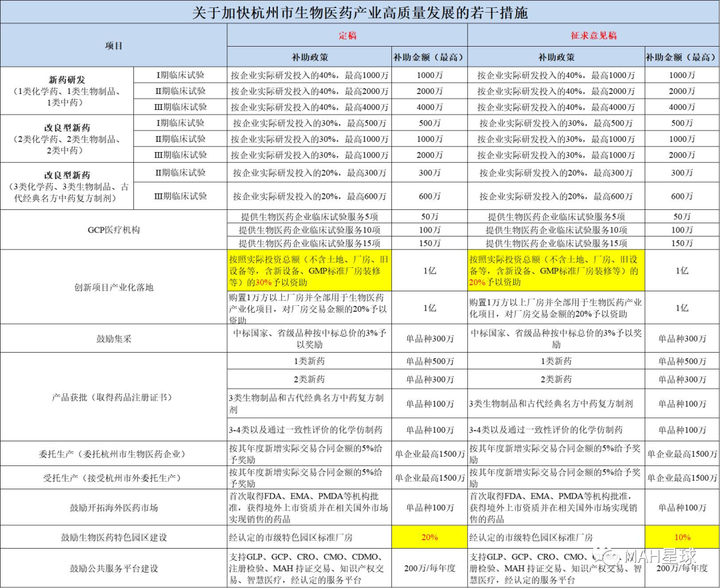Click the GCP医疗机构 row label
The width and height of the screenshot is (720, 588).
click(x=114, y=229)
